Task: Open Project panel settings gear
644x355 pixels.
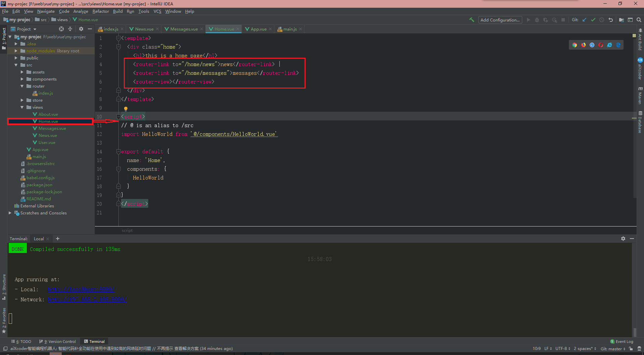Action: tap(81, 29)
